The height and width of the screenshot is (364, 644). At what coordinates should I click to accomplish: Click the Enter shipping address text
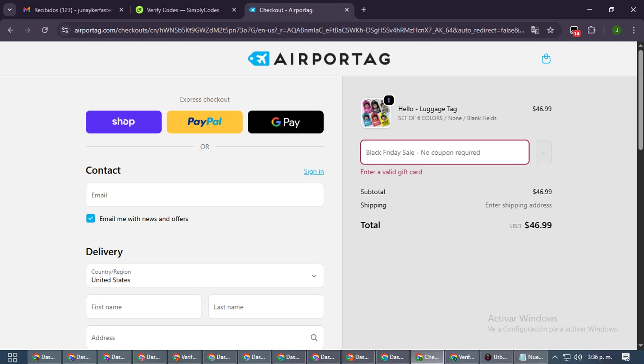click(x=519, y=205)
